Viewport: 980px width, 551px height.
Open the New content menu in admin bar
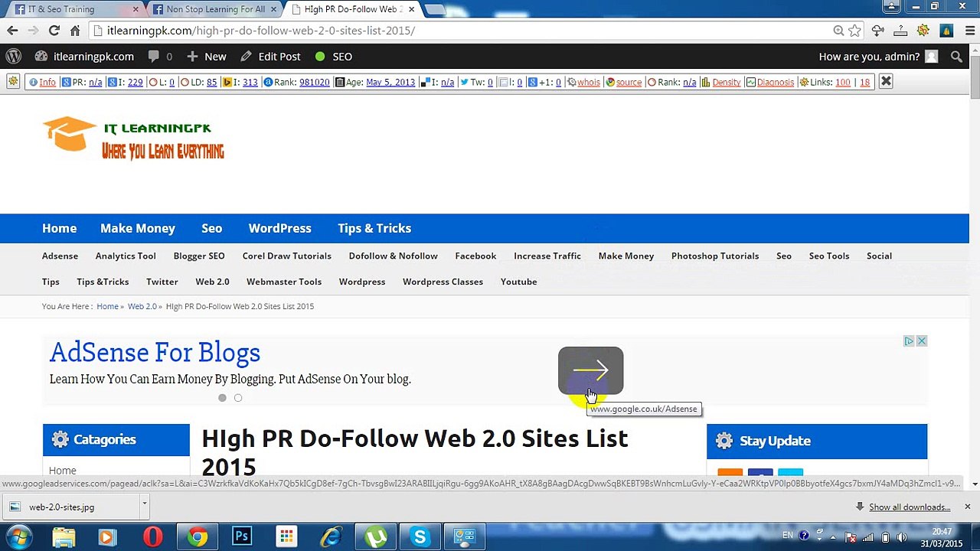206,57
